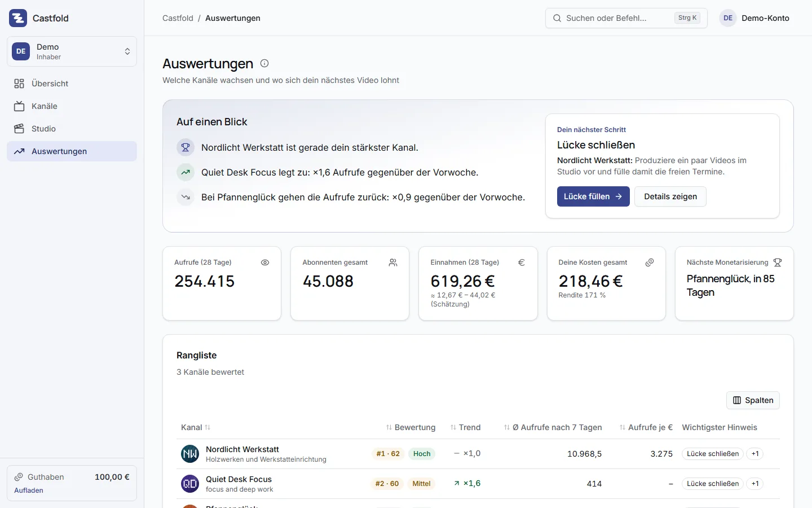
Task: Open the Spalten column chooser
Action: 753,400
